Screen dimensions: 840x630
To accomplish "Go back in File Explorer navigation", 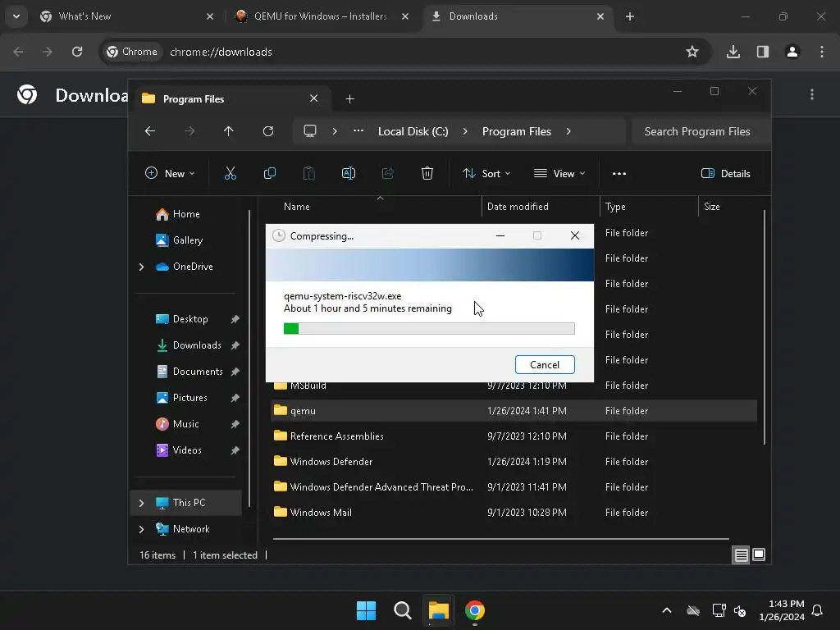I will pos(150,131).
